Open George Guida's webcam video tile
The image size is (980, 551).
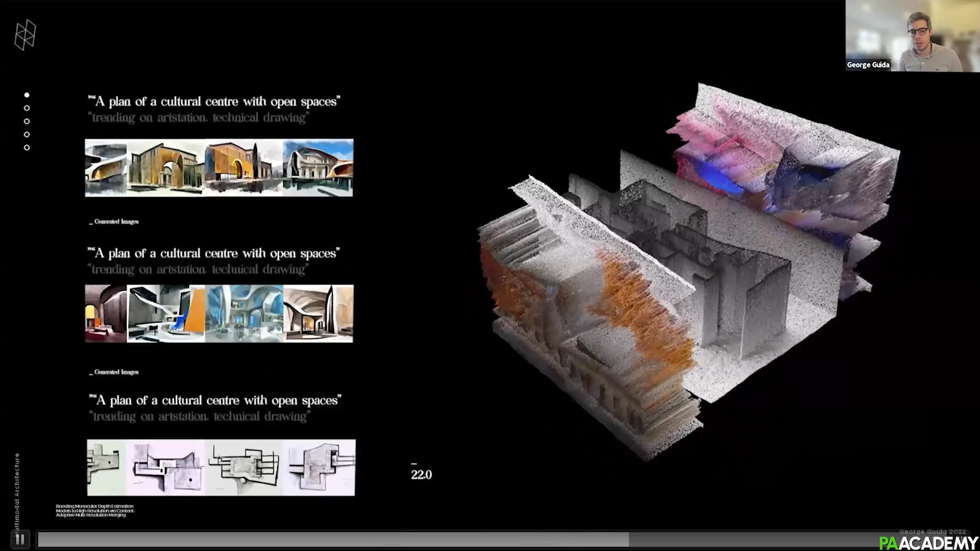(913, 36)
